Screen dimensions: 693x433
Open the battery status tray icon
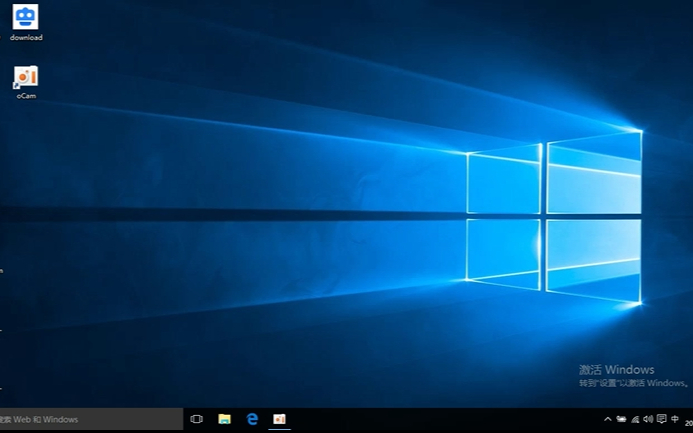point(621,419)
